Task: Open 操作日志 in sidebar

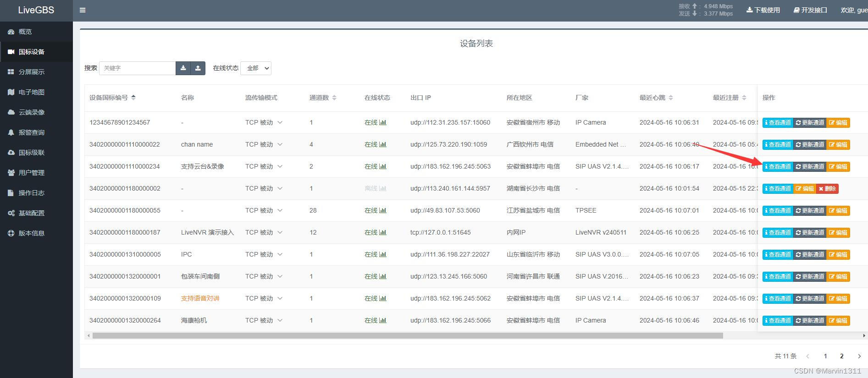Action: point(36,193)
